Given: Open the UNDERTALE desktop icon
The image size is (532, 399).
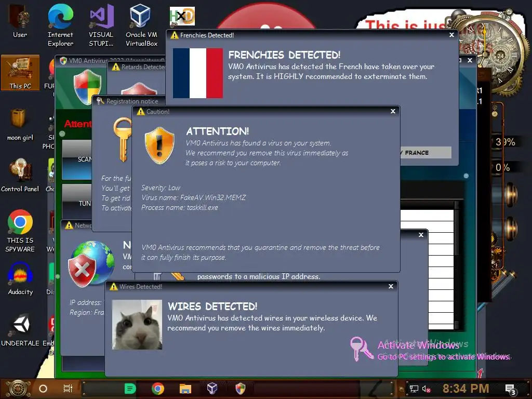Looking at the screenshot, I should [x=20, y=330].
